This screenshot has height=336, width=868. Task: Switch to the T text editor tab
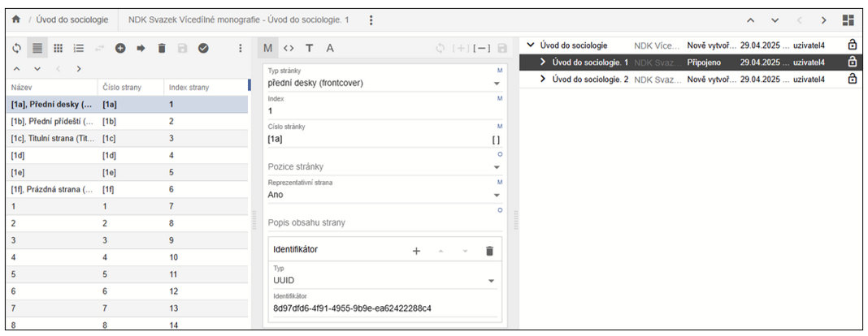pyautogui.click(x=309, y=49)
